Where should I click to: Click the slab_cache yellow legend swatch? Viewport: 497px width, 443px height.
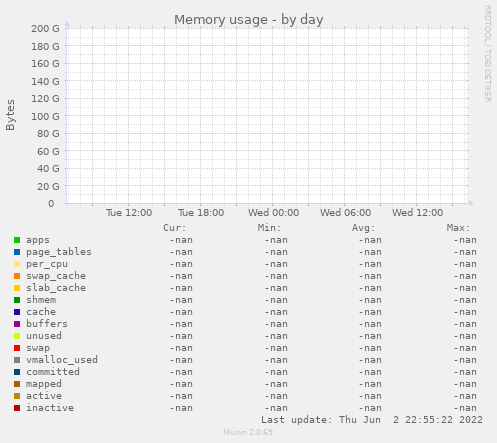tap(17, 288)
